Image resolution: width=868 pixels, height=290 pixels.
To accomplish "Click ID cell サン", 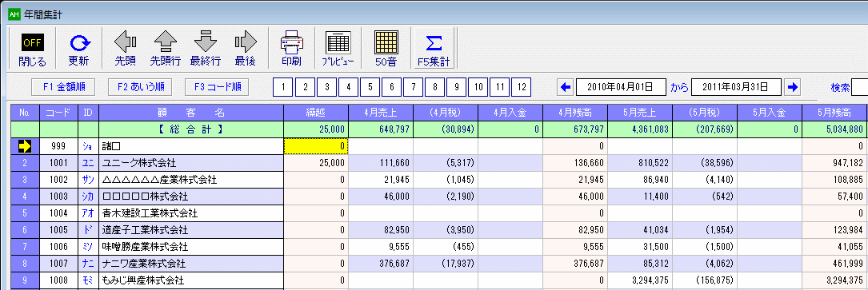I will coord(88,180).
